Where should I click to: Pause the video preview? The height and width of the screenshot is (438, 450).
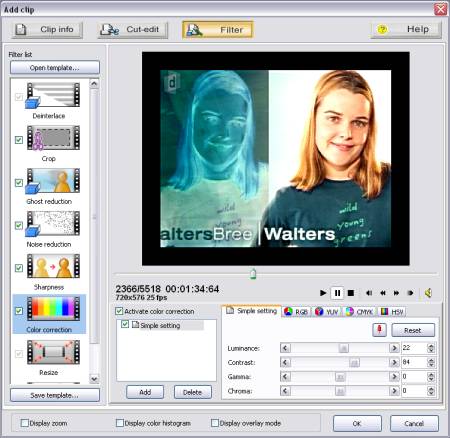click(337, 293)
